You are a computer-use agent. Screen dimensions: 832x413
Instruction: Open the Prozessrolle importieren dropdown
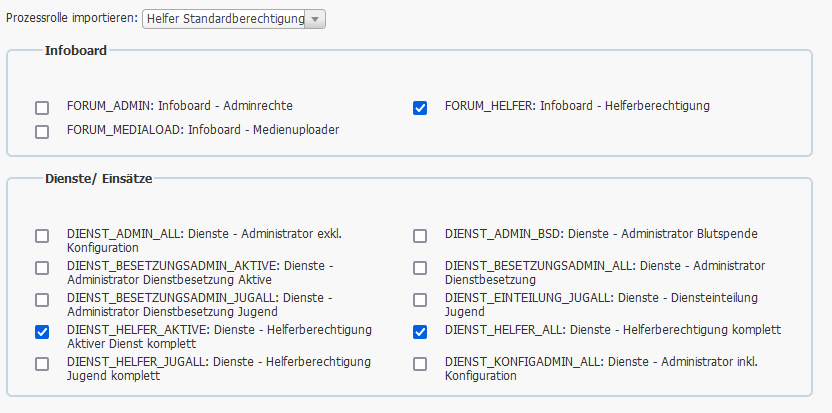coord(234,19)
